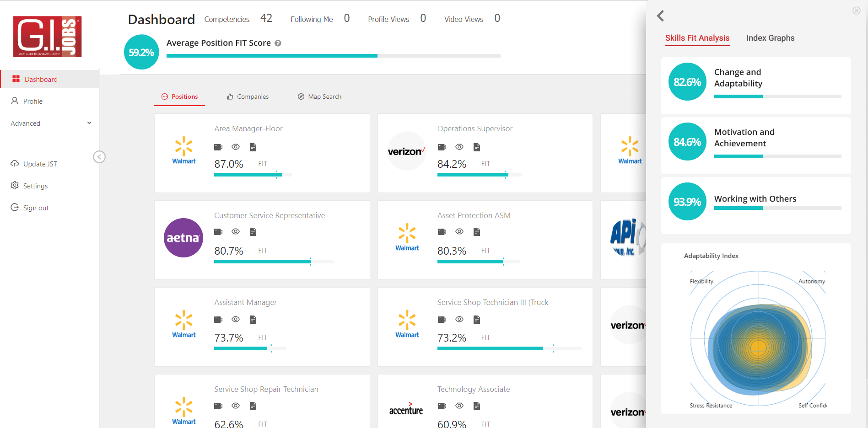
Task: Click FIT bar on Service Shop Technician III
Action: (509, 348)
